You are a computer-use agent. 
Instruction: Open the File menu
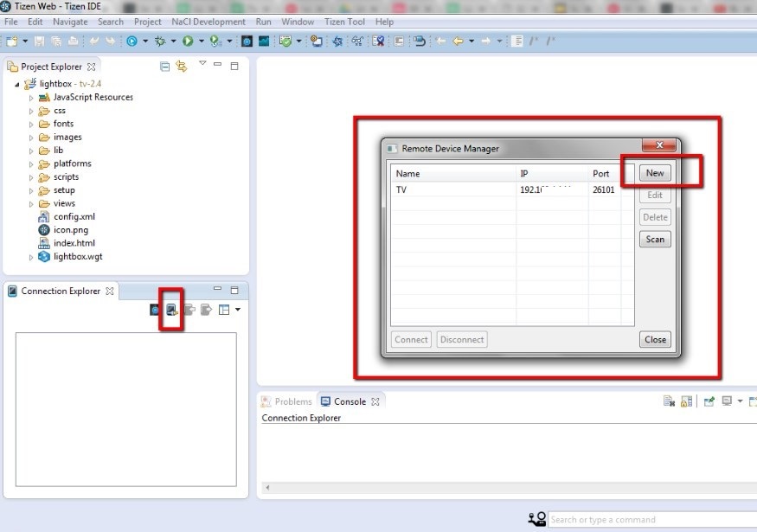click(10, 22)
